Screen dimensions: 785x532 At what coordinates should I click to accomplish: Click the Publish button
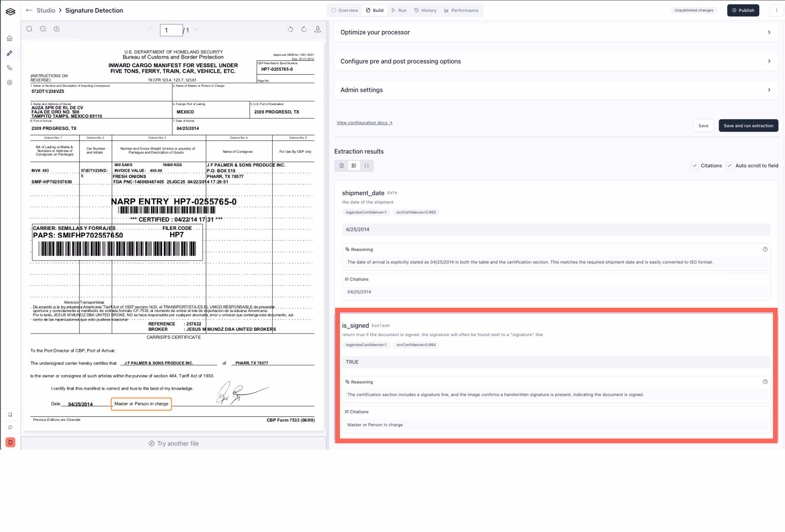(x=743, y=10)
